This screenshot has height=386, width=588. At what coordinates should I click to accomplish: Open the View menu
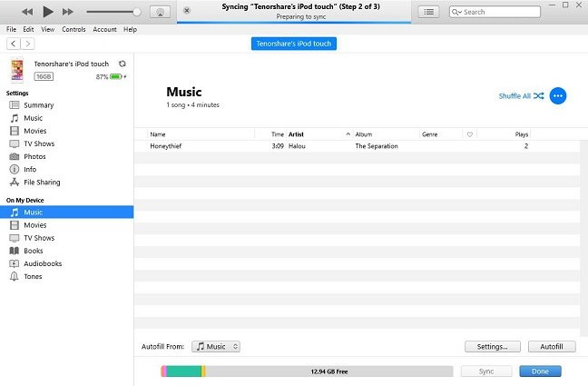[x=47, y=29]
